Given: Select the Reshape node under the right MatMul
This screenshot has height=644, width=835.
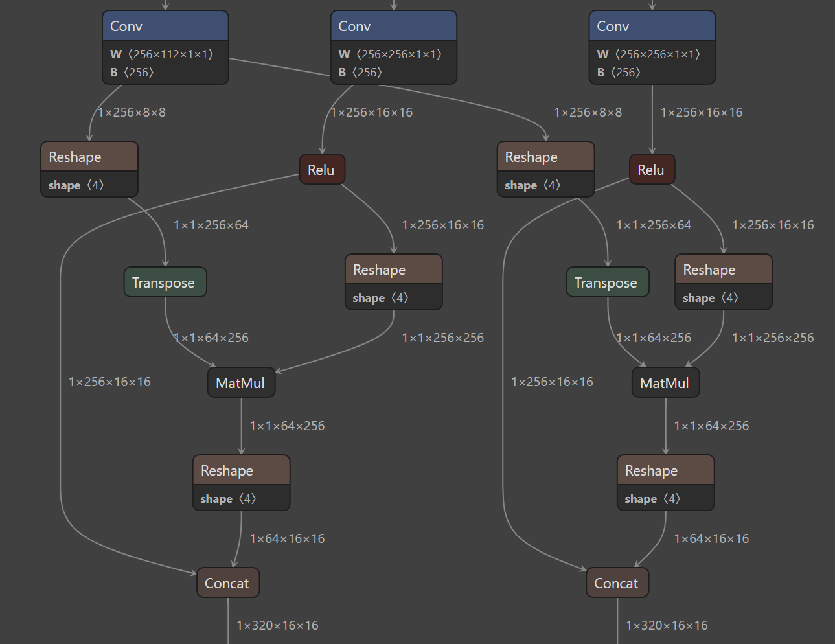Looking at the screenshot, I should click(x=665, y=471).
